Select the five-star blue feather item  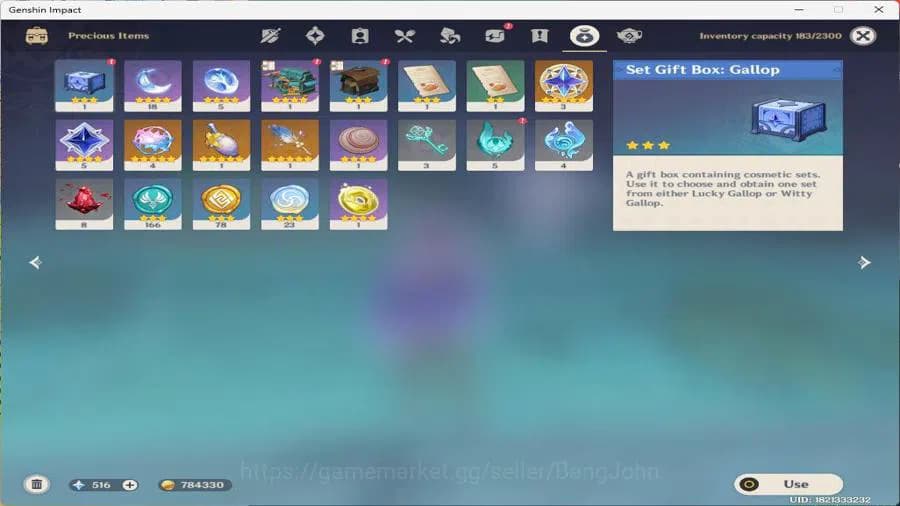click(290, 145)
